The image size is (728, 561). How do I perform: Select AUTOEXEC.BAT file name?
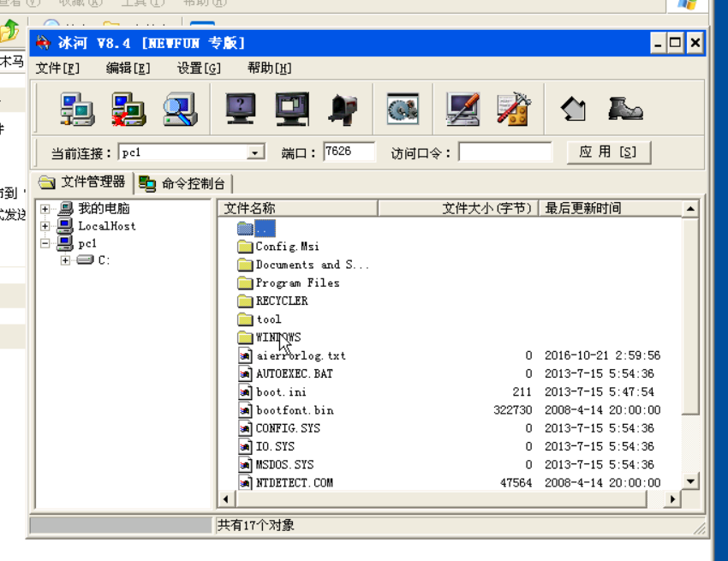295,373
